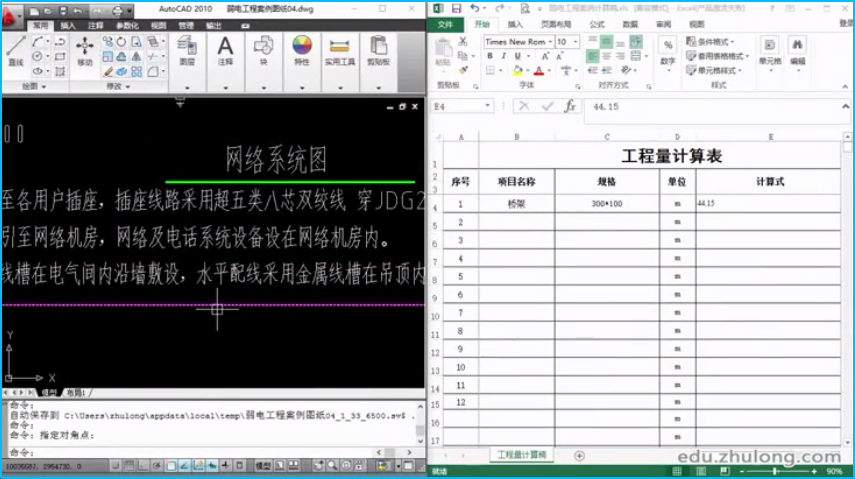Open the Layers (图层) panel in AutoCAD

(x=187, y=51)
